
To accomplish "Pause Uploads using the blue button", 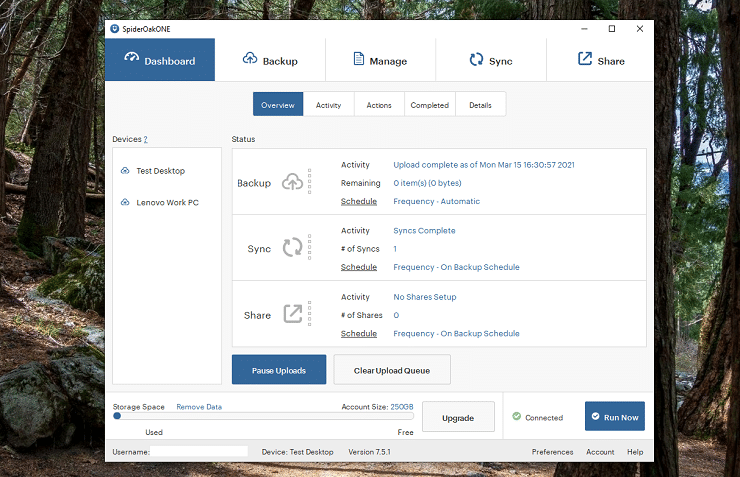I will point(279,370).
